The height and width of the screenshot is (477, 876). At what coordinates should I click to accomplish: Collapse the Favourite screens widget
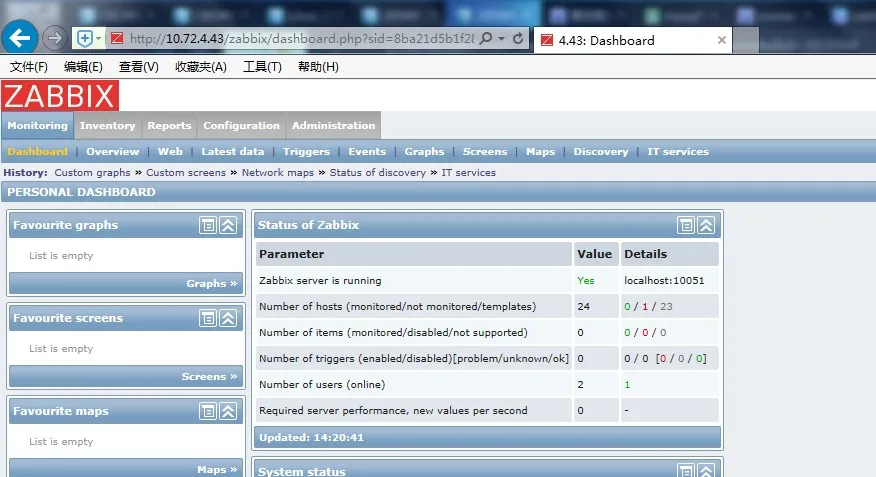(x=228, y=318)
